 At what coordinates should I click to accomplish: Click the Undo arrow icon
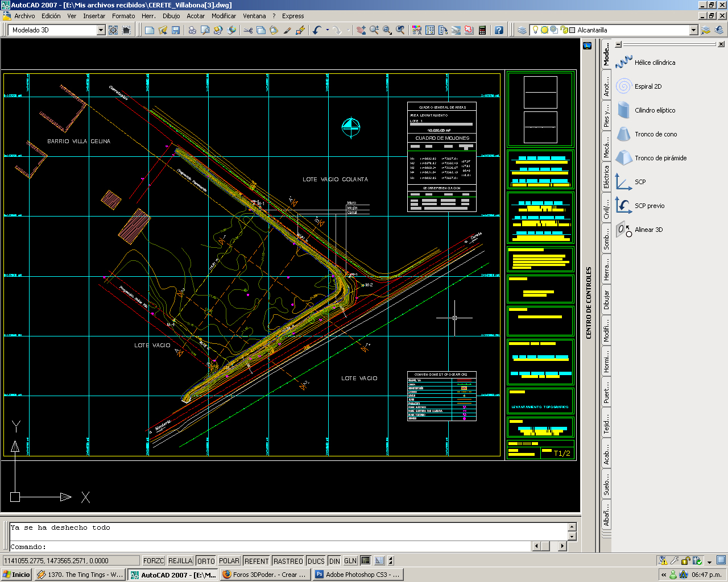tap(317, 30)
